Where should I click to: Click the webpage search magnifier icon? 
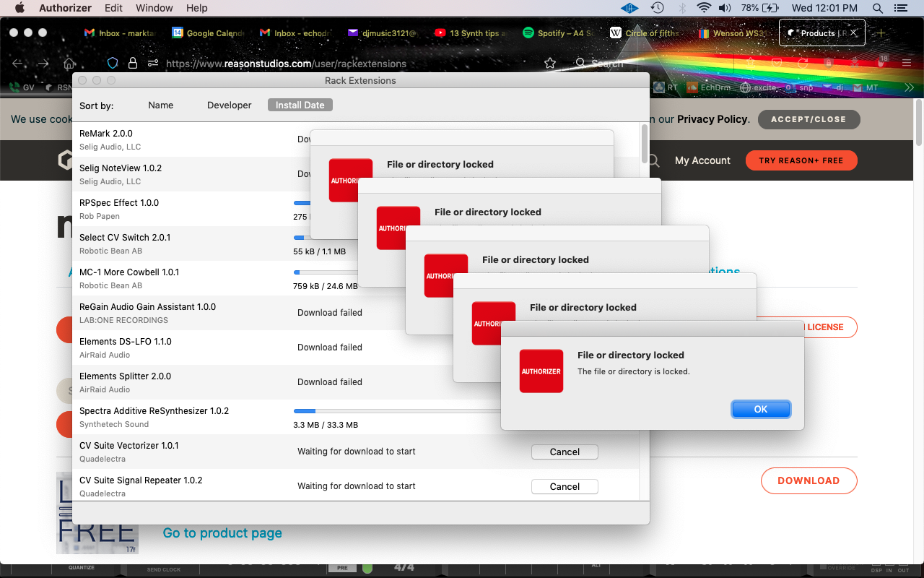[654, 160]
